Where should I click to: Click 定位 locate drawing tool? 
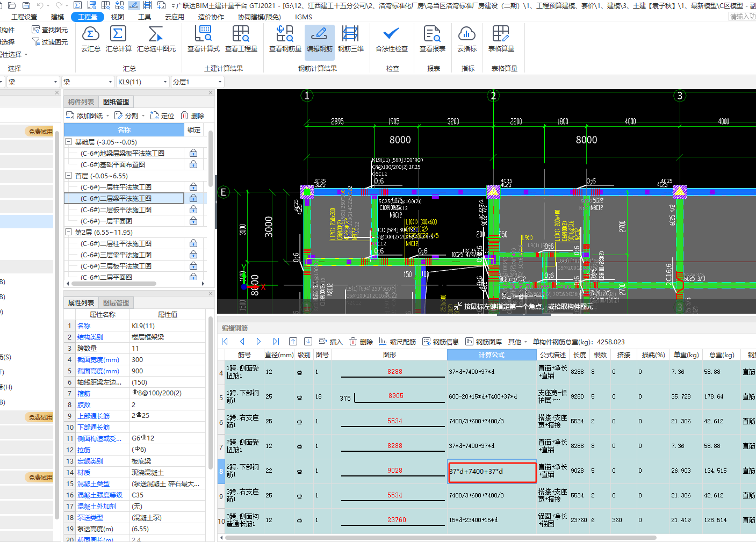(163, 115)
